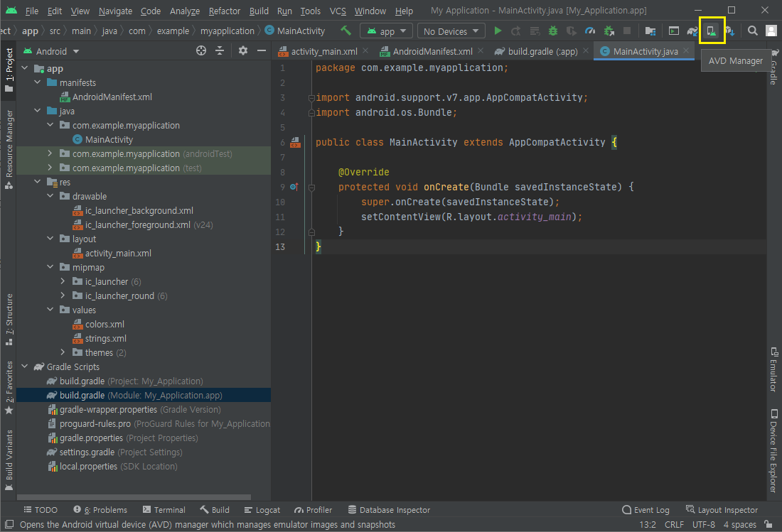Collapse the manifests folder

(x=38, y=82)
